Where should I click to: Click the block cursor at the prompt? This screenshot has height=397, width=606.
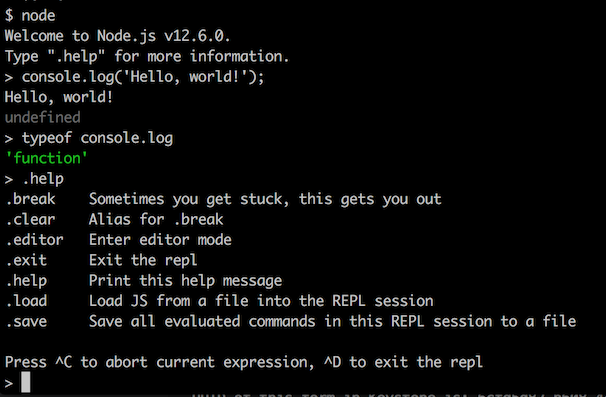click(x=26, y=382)
